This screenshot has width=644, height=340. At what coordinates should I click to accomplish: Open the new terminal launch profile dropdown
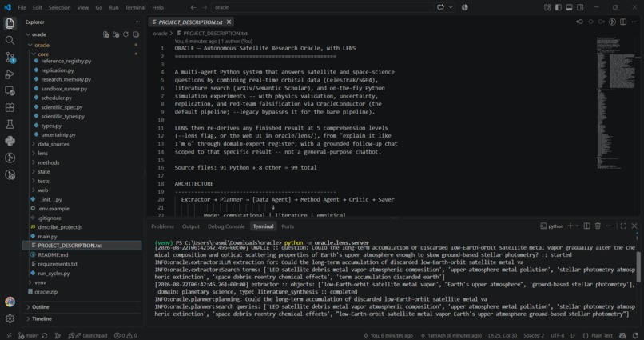(577, 226)
